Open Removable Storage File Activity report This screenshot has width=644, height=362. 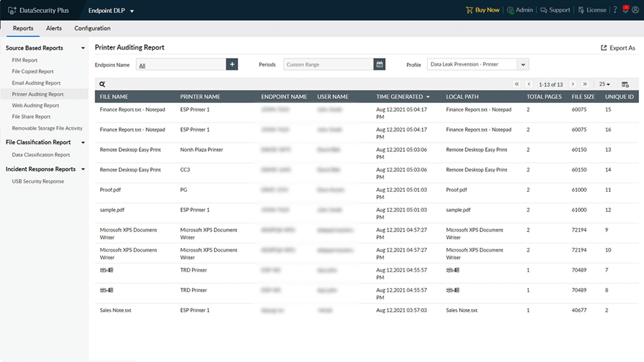pos(47,128)
